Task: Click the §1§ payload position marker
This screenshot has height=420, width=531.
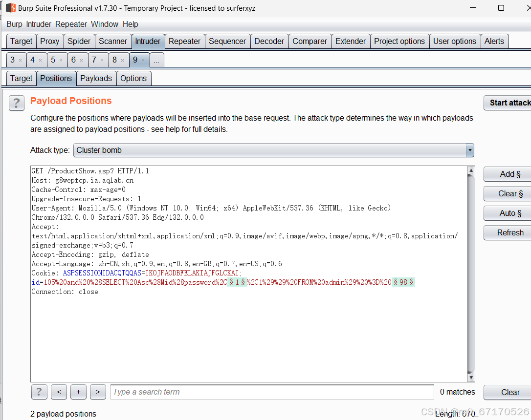Action: pyautogui.click(x=237, y=282)
